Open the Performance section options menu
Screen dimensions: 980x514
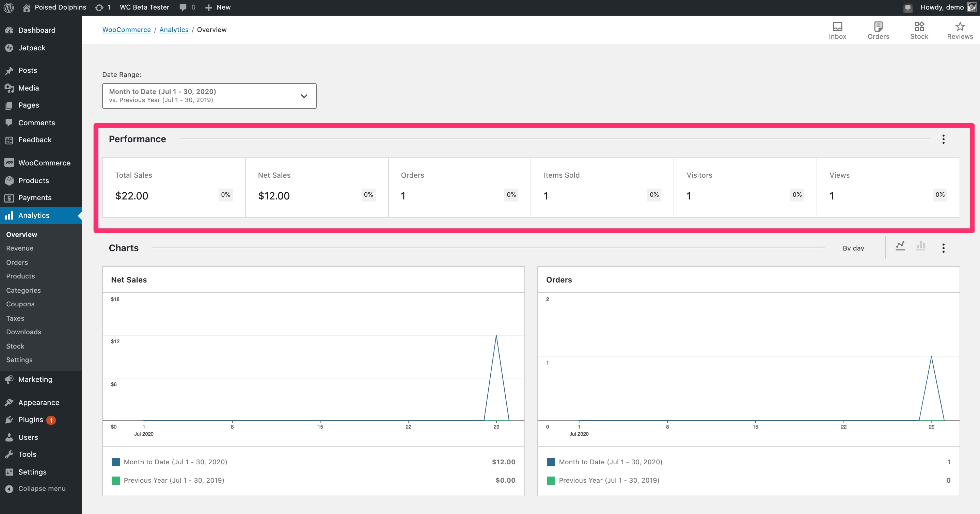click(943, 139)
